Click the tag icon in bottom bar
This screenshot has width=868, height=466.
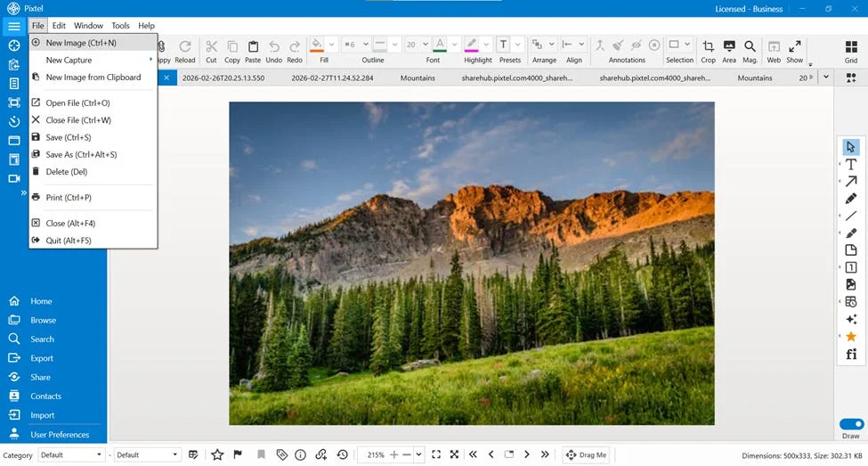coord(282,455)
